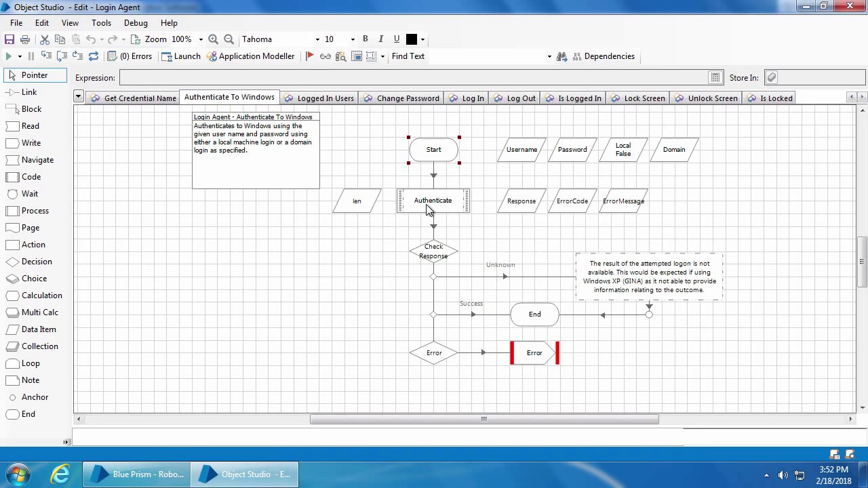Click the Authenticate action stage
This screenshot has width=868, height=488.
[x=433, y=201]
